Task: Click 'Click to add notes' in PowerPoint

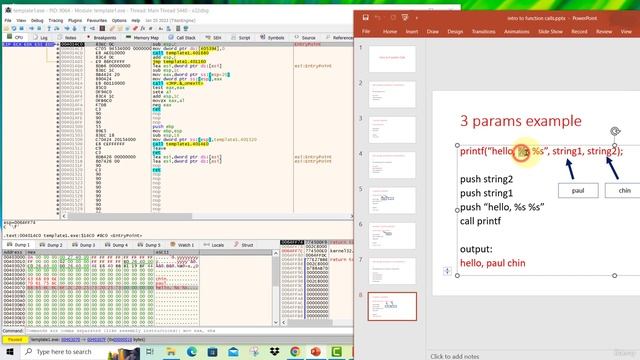Action: click(x=455, y=356)
